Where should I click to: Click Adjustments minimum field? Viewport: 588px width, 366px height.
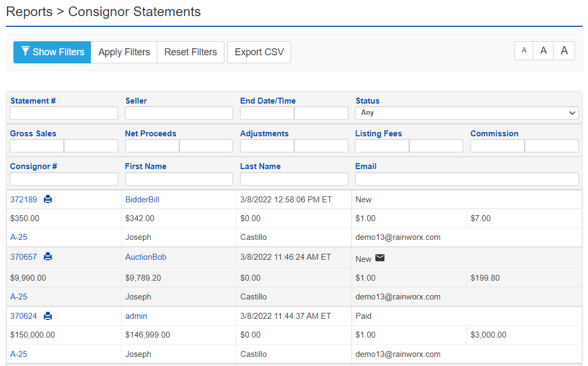tap(267, 146)
